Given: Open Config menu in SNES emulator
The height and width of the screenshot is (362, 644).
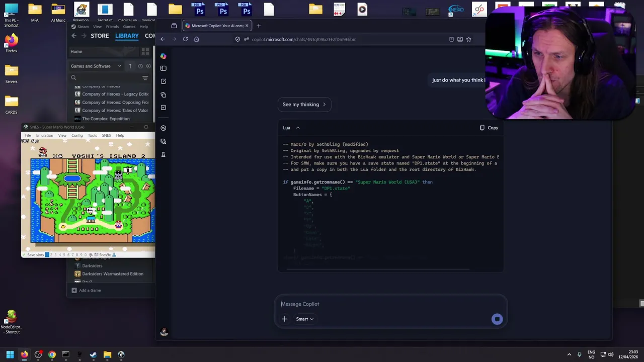Looking at the screenshot, I should point(77,135).
